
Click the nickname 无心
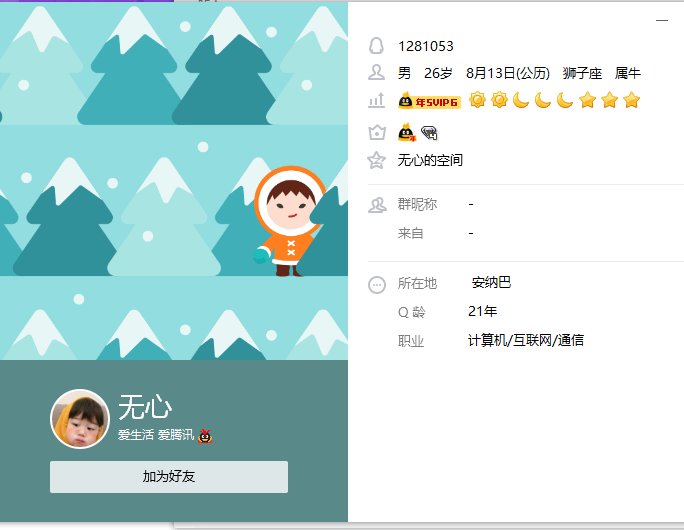pyautogui.click(x=145, y=407)
